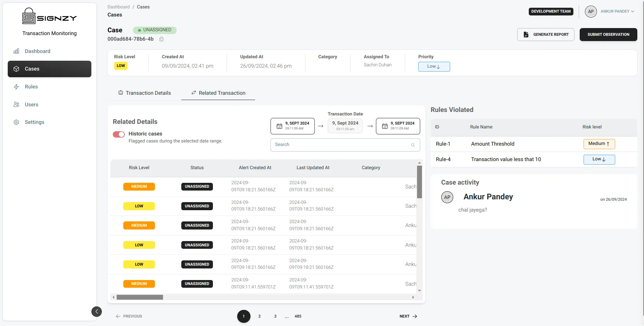This screenshot has width=644, height=326.
Task: Click the Status column header
Action: click(x=197, y=168)
